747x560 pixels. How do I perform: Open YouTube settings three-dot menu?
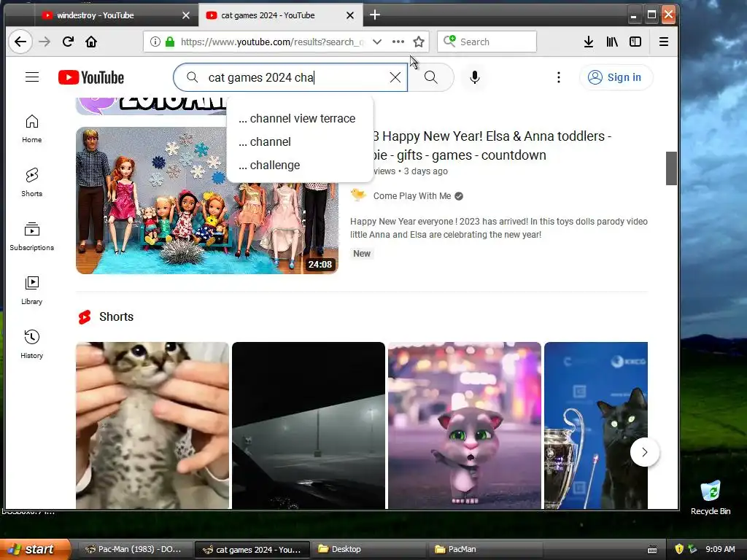(x=558, y=77)
